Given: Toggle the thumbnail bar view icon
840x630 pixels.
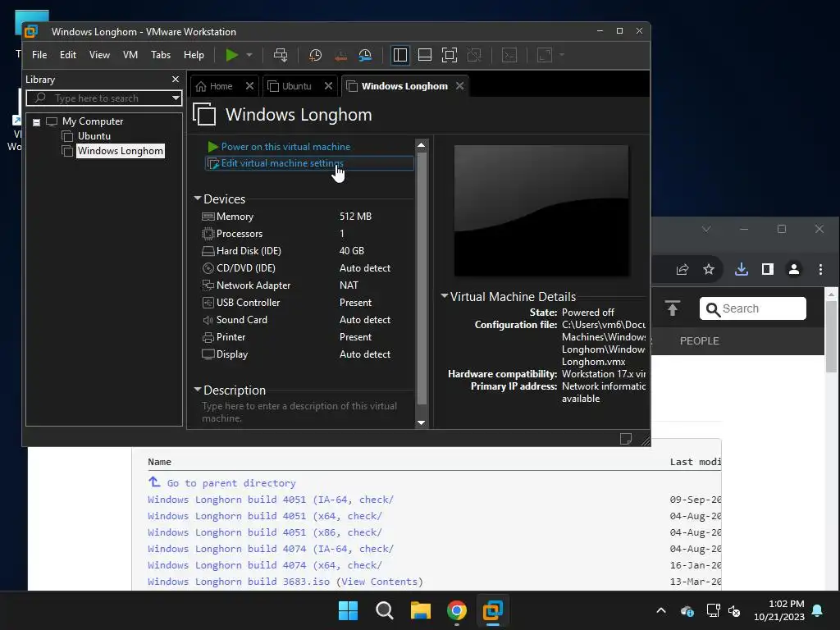Looking at the screenshot, I should pos(425,55).
